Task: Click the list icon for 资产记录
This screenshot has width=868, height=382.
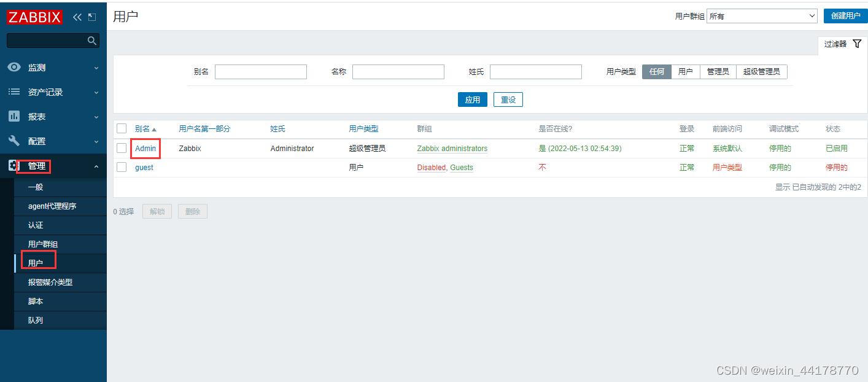Action: (x=14, y=92)
